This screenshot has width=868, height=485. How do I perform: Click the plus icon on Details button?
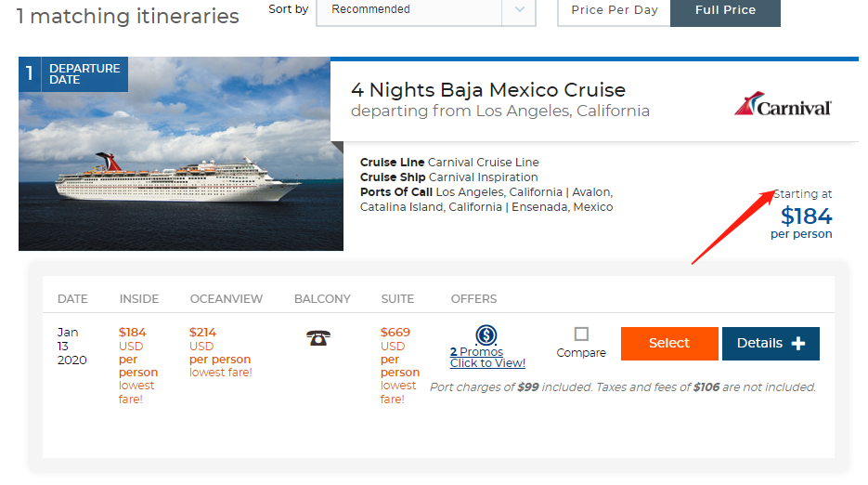click(x=798, y=344)
